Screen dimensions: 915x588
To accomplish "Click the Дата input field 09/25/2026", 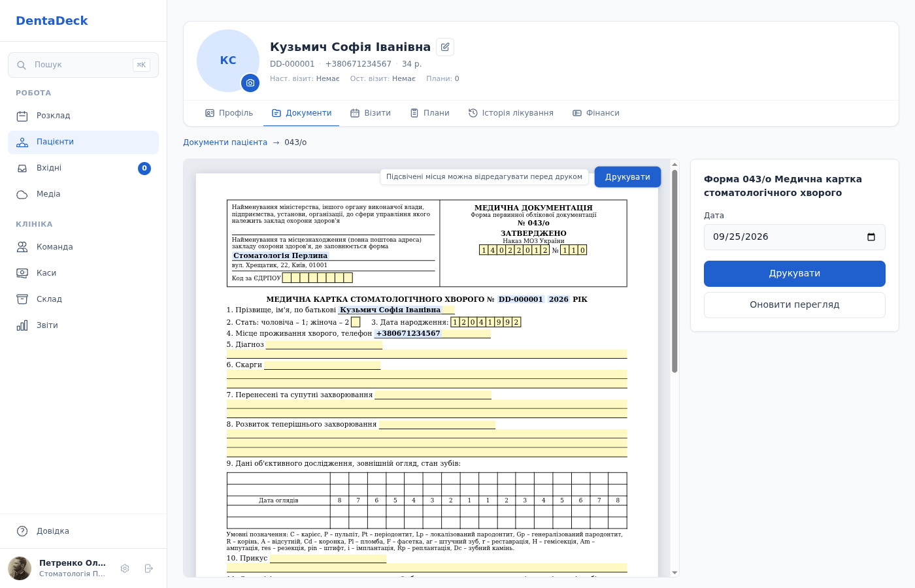I will [795, 237].
